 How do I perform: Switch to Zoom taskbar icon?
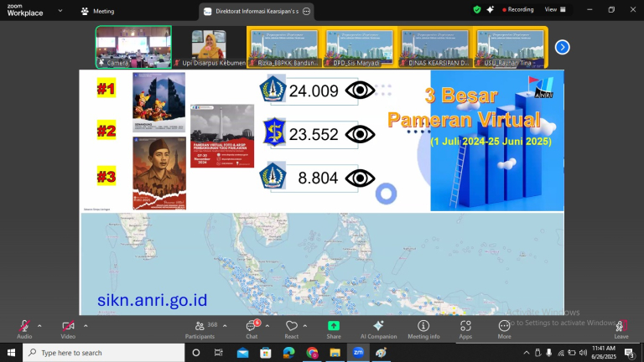[358, 353]
